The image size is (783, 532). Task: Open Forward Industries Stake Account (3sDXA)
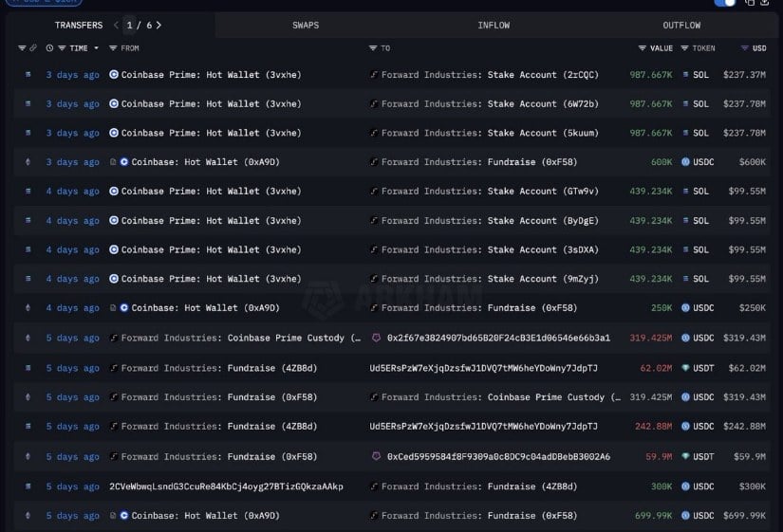[490, 249]
